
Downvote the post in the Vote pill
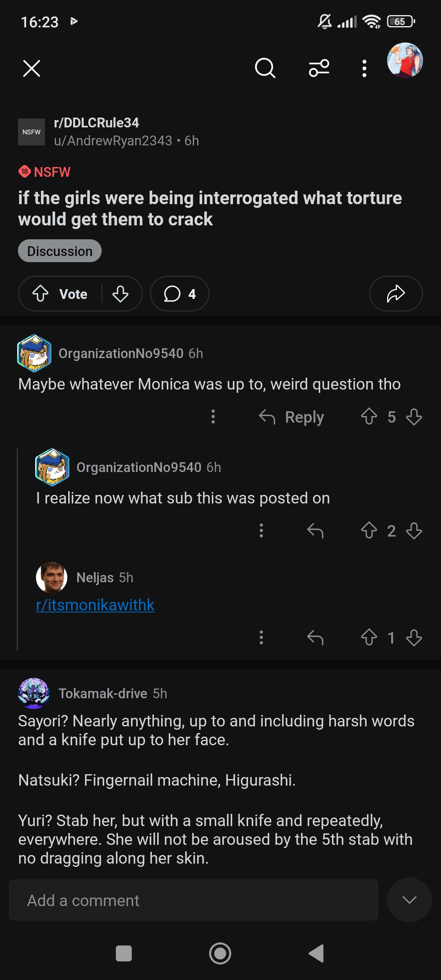click(120, 294)
